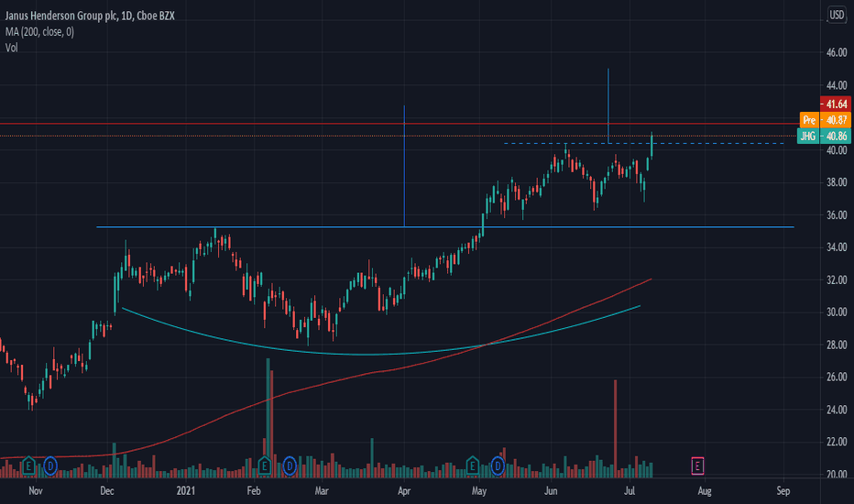
Task: Click the 24.00 price axis value
Action: click(837, 410)
